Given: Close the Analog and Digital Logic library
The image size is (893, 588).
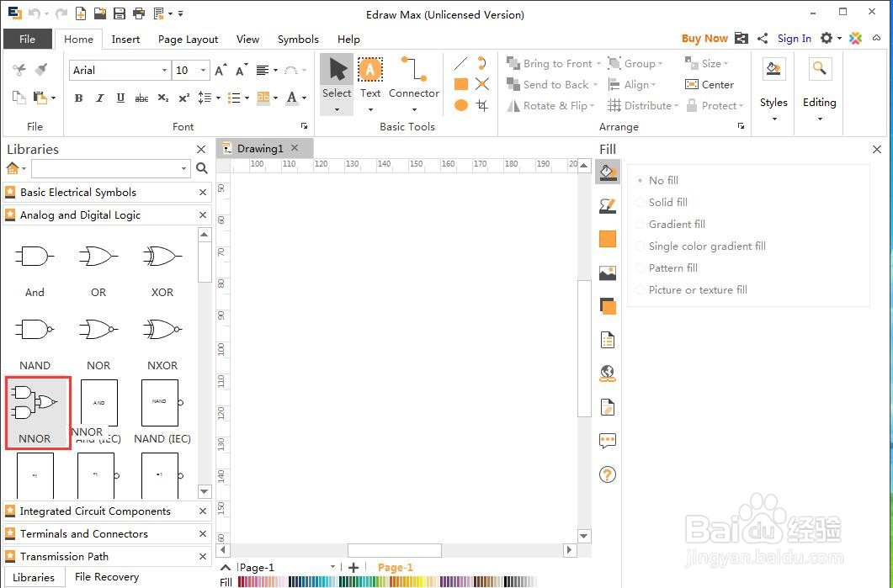Looking at the screenshot, I should 203,215.
